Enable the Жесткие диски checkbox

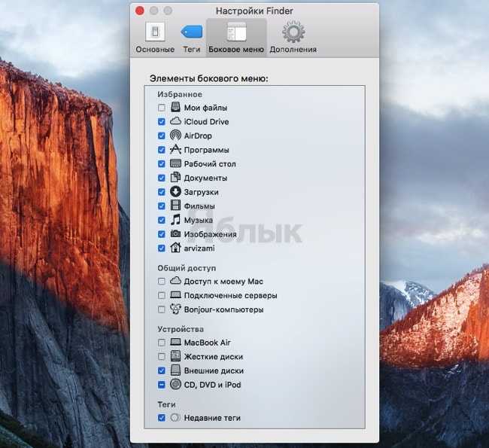click(162, 357)
